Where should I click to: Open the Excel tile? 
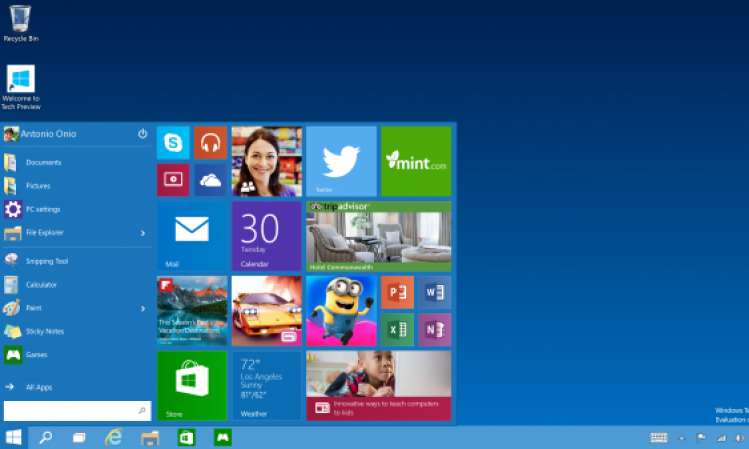pos(398,329)
